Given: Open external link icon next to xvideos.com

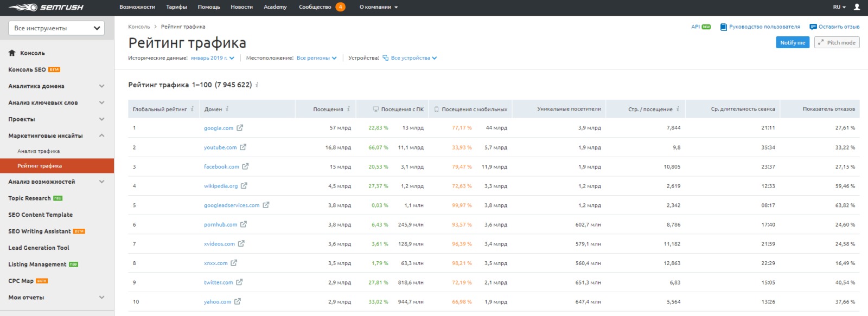Looking at the screenshot, I should pyautogui.click(x=241, y=244).
